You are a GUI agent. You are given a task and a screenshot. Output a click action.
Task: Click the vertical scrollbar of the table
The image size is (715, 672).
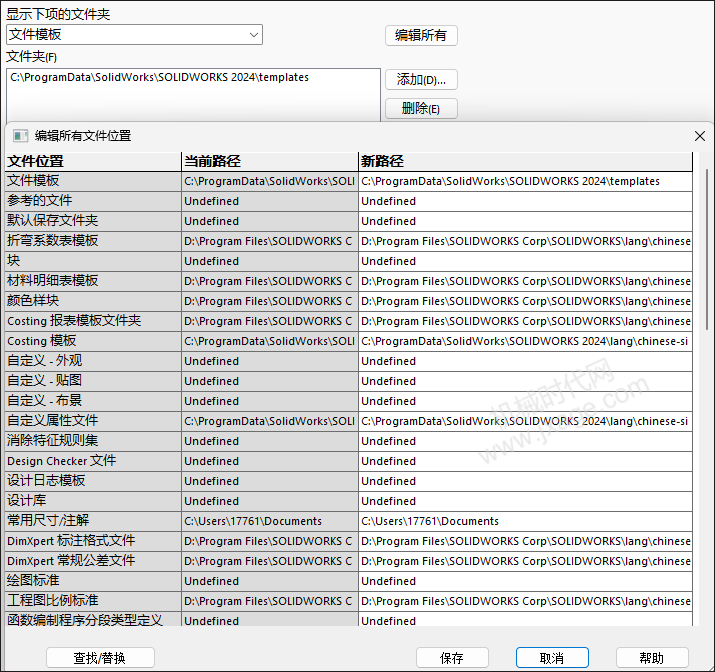coord(707,250)
